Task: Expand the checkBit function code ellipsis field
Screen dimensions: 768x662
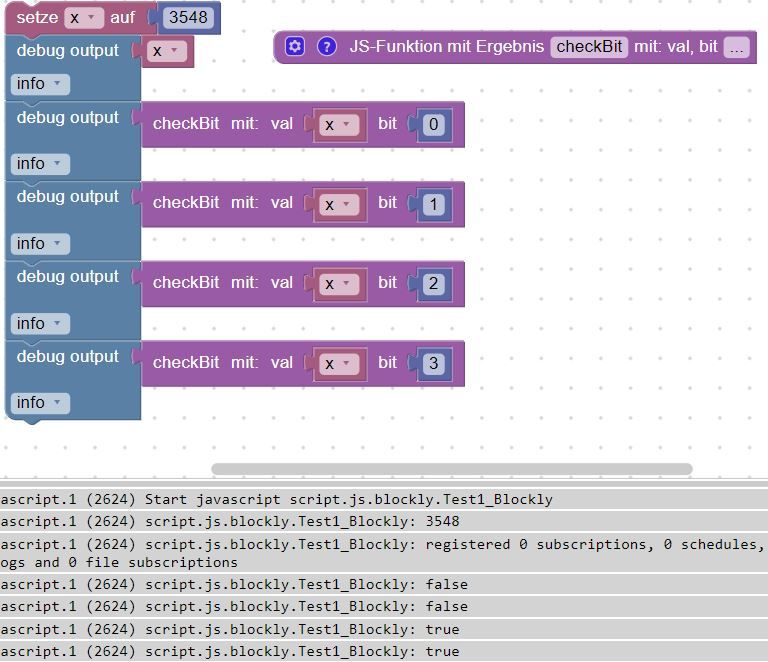Action: coord(737,47)
